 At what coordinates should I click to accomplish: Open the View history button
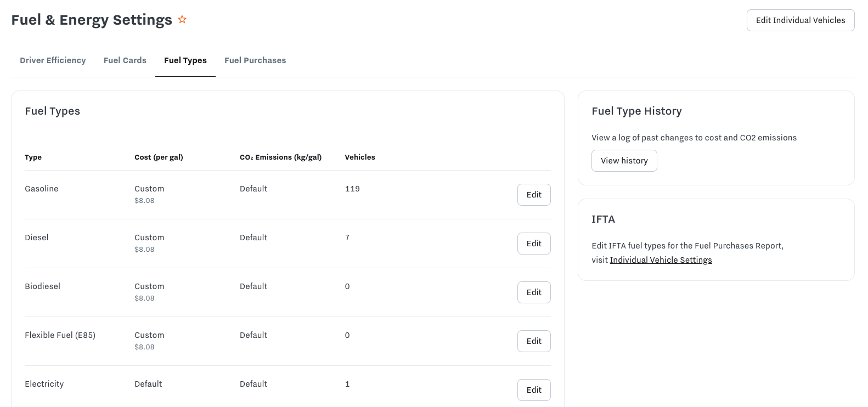624,161
